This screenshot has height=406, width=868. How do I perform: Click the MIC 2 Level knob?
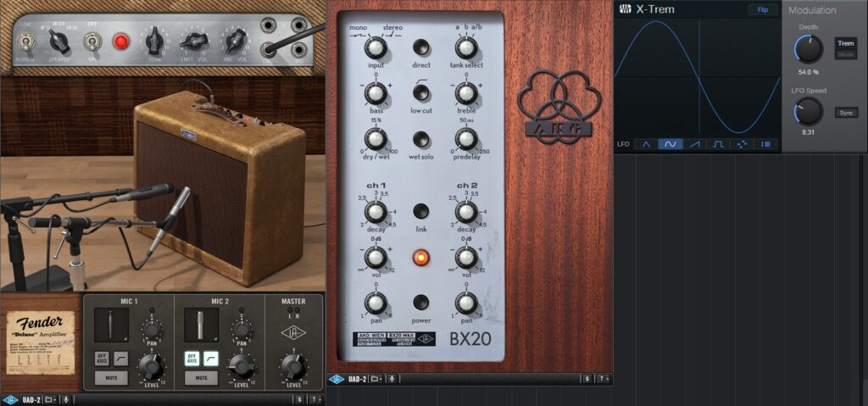pos(242,366)
